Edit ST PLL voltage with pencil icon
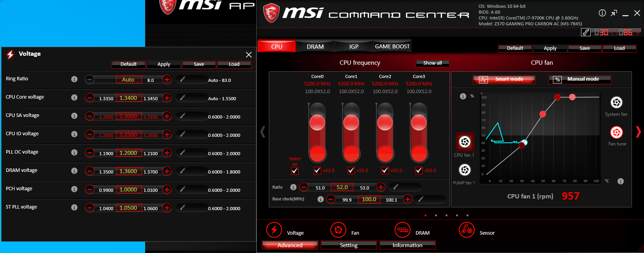The width and height of the screenshot is (644, 253). click(182, 207)
